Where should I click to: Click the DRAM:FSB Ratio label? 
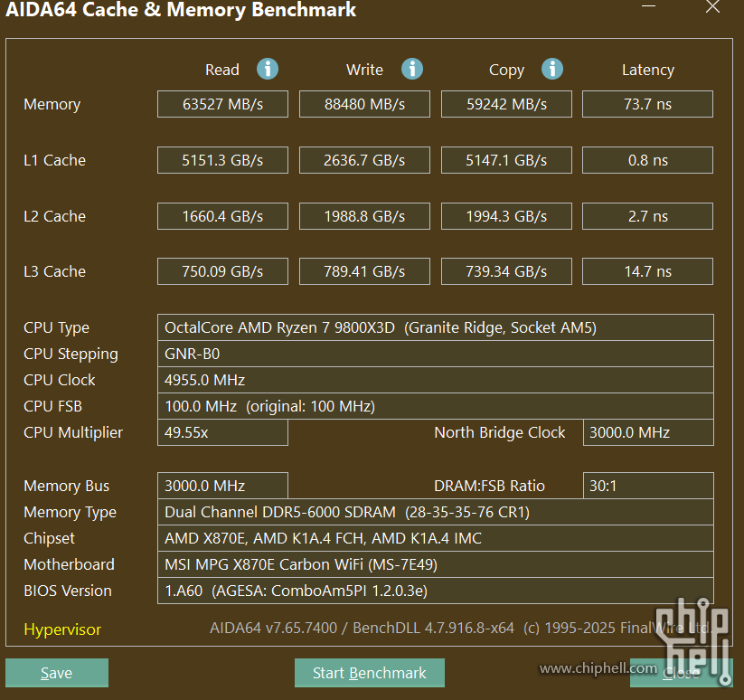[489, 486]
